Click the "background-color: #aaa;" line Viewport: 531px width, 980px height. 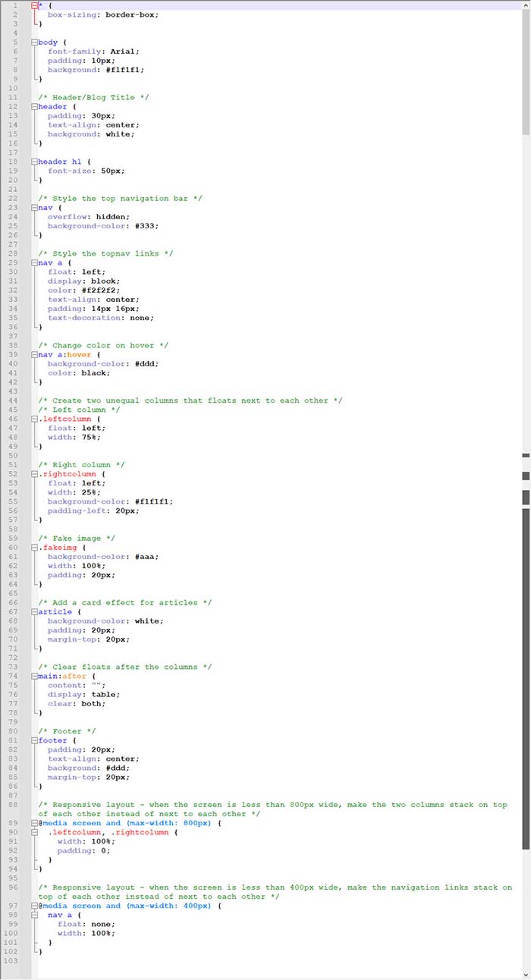(x=103, y=557)
